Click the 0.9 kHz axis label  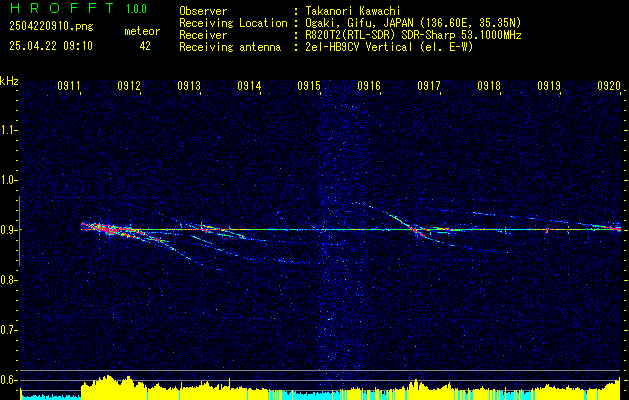pyautogui.click(x=9, y=230)
